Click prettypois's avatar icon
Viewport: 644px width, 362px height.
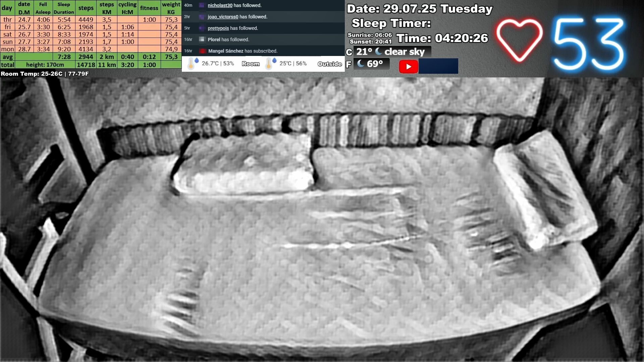[x=202, y=28]
